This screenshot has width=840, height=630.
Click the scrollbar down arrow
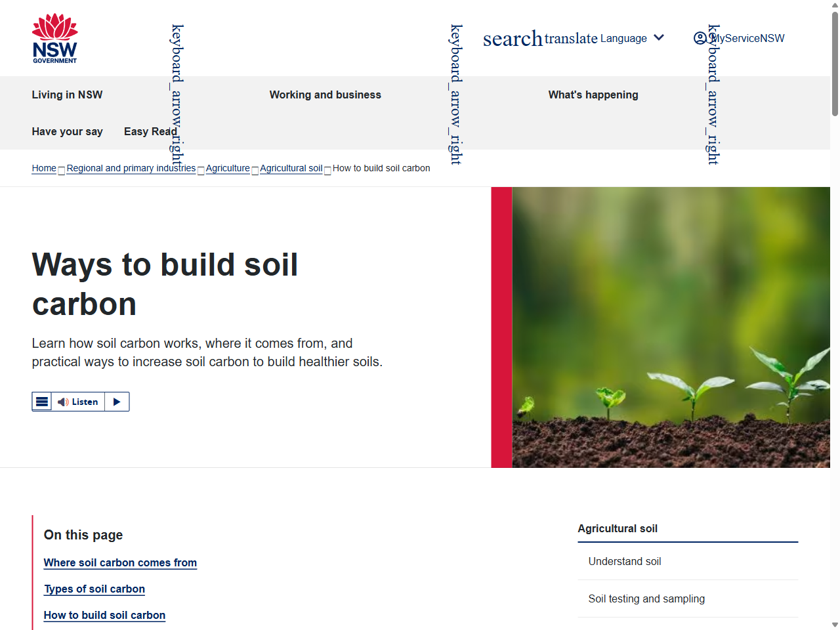(835, 625)
